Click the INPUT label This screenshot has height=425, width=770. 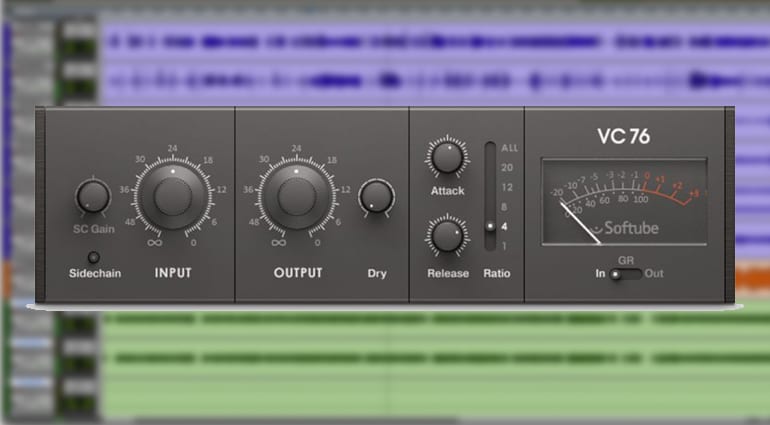(173, 273)
